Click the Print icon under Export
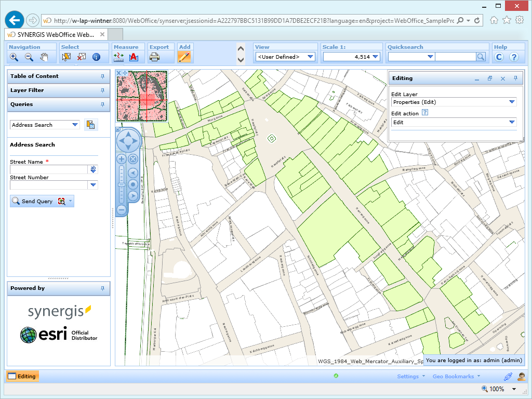This screenshot has height=399, width=532. (x=154, y=57)
